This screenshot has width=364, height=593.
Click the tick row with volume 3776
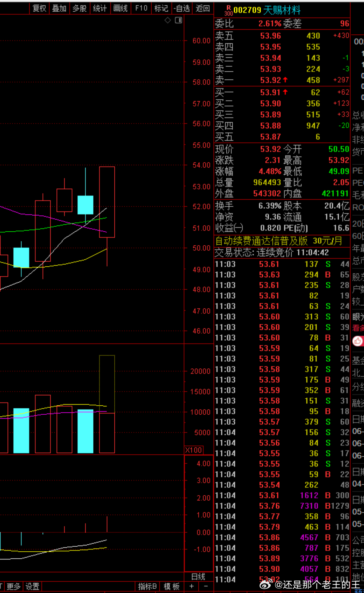[x=282, y=558]
